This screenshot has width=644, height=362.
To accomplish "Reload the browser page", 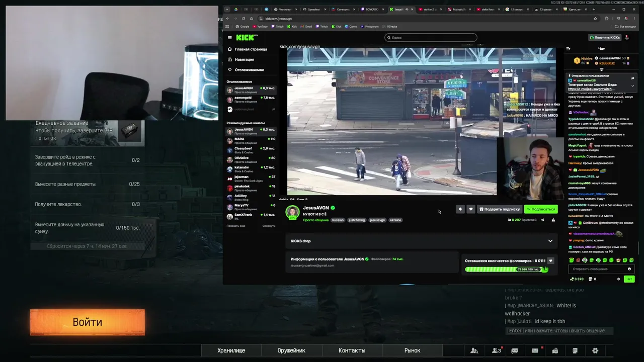I will click(244, 19).
